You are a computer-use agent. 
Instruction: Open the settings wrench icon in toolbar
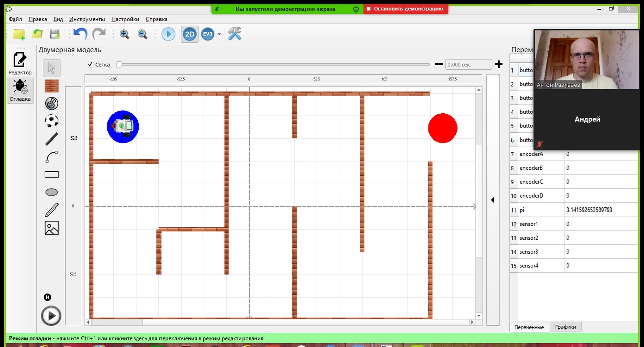[235, 34]
